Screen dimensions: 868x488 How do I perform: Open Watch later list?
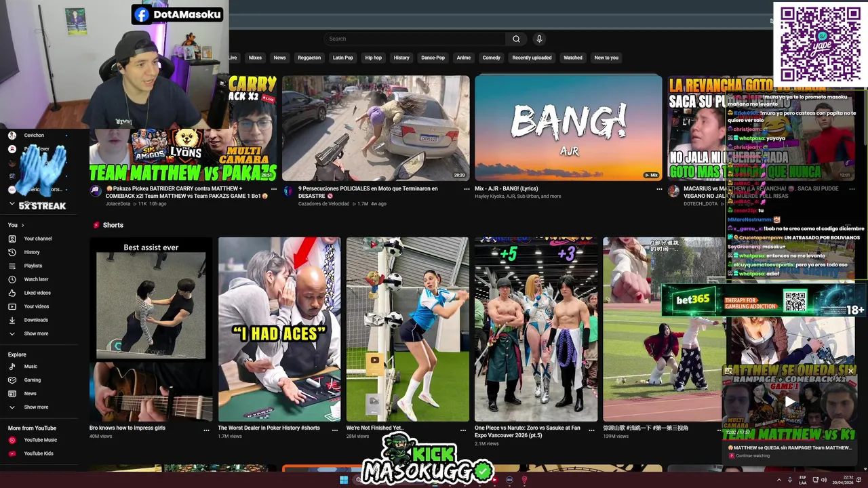[36, 279]
